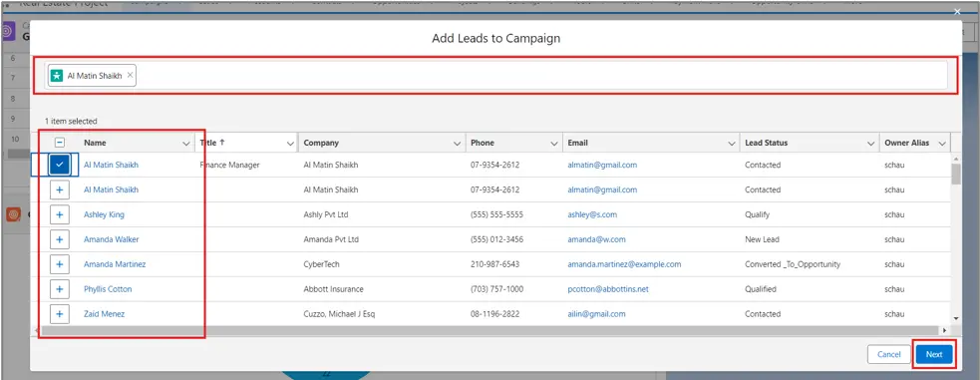Click the Abbott Insurance company cell
This screenshot has width=980, height=380.
click(333, 289)
